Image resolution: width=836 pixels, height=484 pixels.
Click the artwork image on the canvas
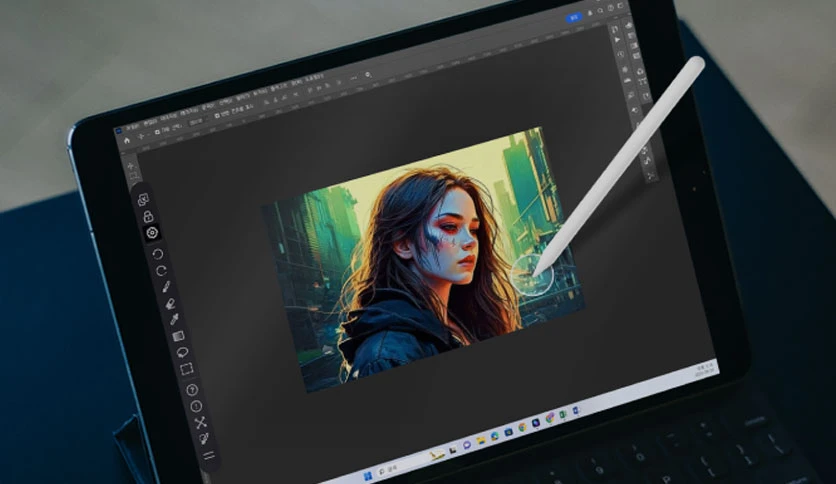tap(423, 260)
